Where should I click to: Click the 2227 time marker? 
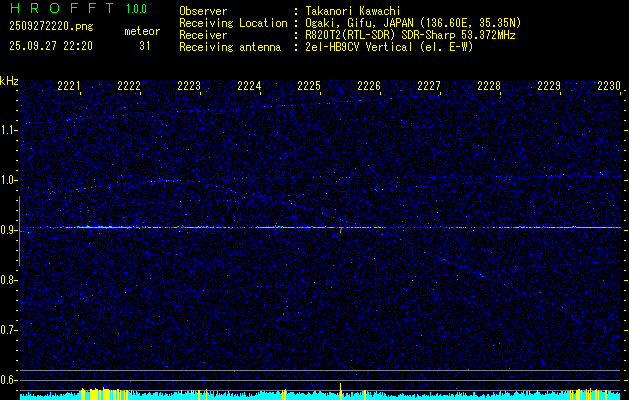tap(429, 86)
